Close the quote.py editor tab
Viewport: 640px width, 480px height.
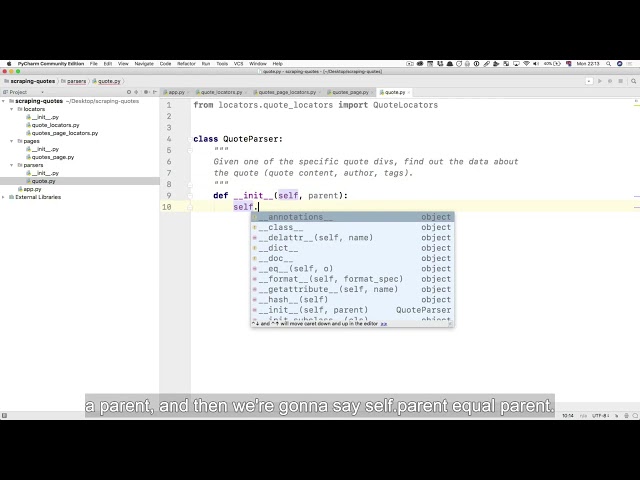click(x=409, y=93)
